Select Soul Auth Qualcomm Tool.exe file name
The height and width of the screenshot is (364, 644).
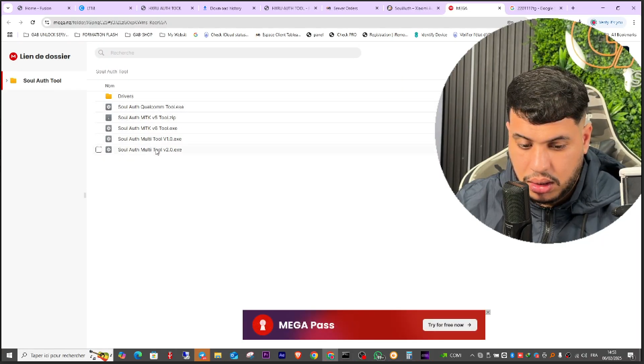point(151,107)
